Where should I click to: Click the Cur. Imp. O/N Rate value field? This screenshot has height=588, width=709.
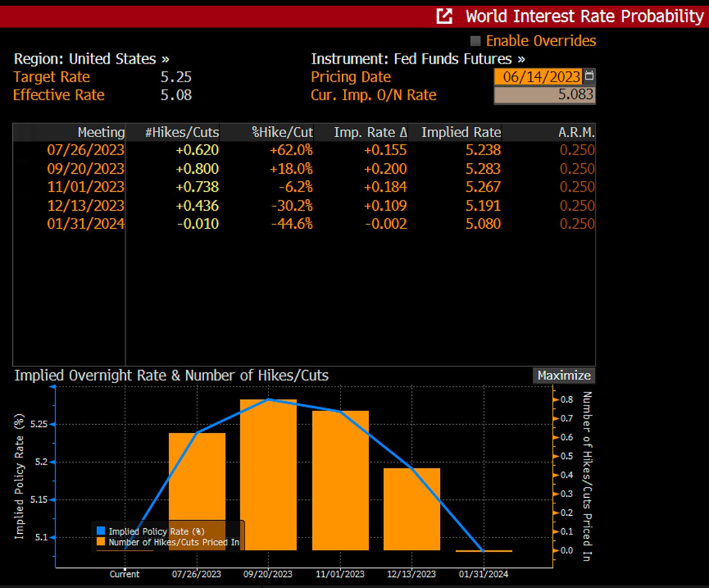pyautogui.click(x=544, y=95)
